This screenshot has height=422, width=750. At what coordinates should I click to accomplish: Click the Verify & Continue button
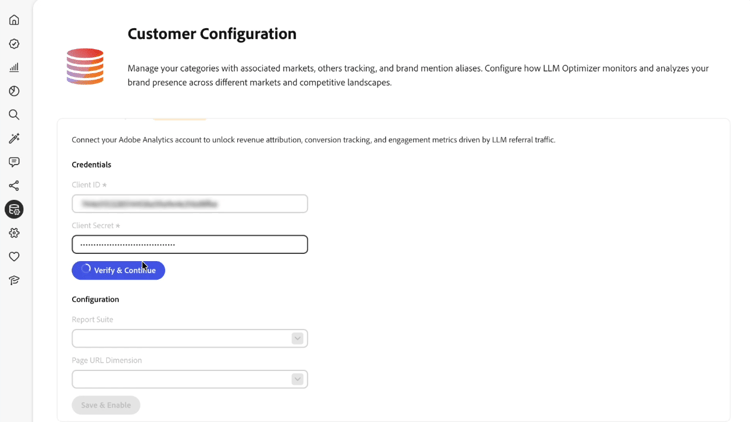tap(118, 270)
